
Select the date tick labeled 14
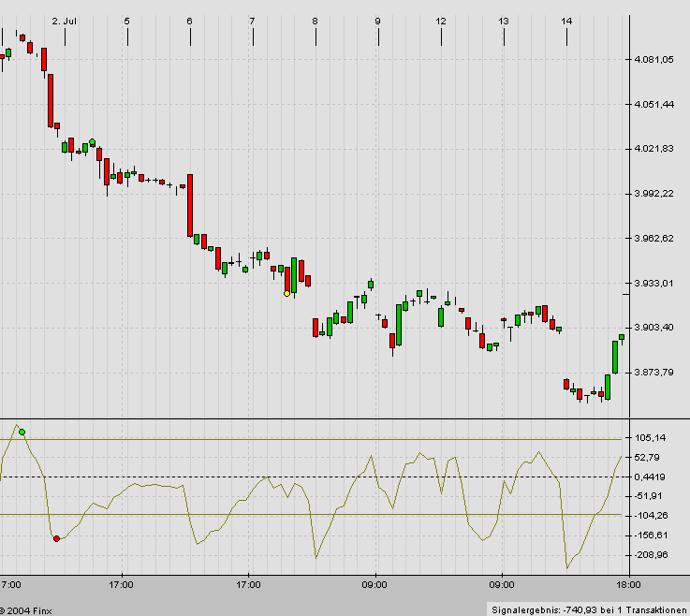tap(566, 19)
